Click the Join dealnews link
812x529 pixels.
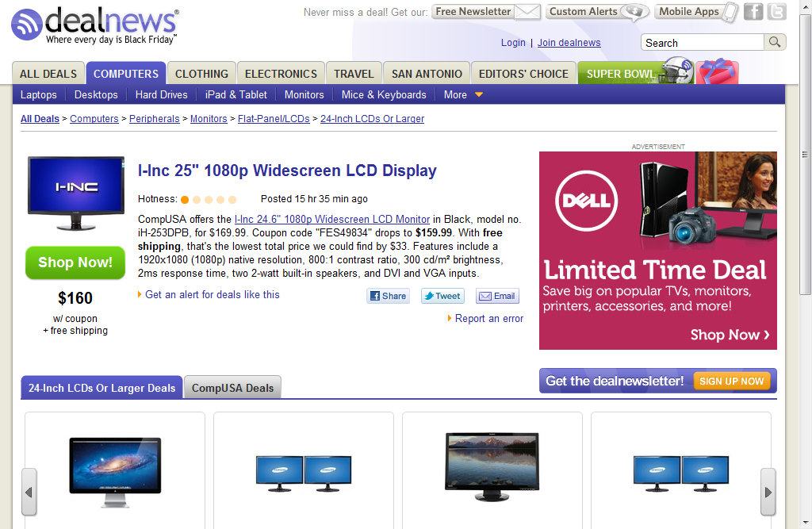[x=569, y=43]
